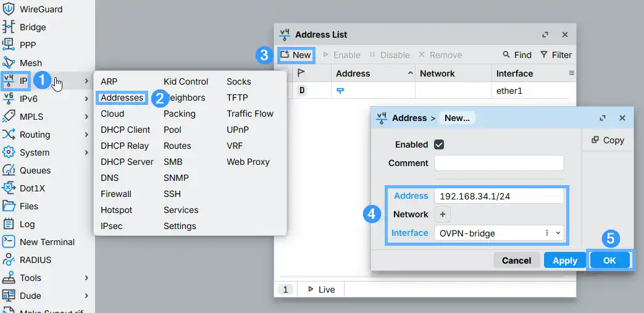Click OK to save the address
The image size is (644, 313).
[x=609, y=260]
